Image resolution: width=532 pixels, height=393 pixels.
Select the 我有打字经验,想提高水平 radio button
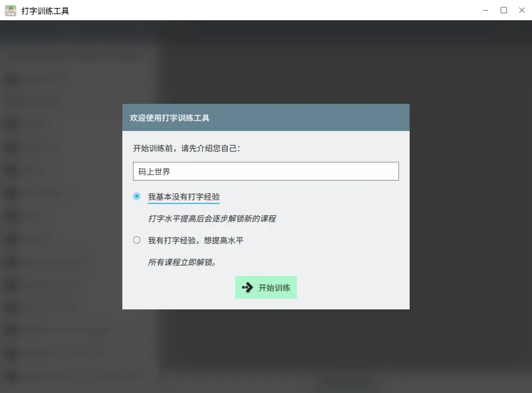coord(137,240)
